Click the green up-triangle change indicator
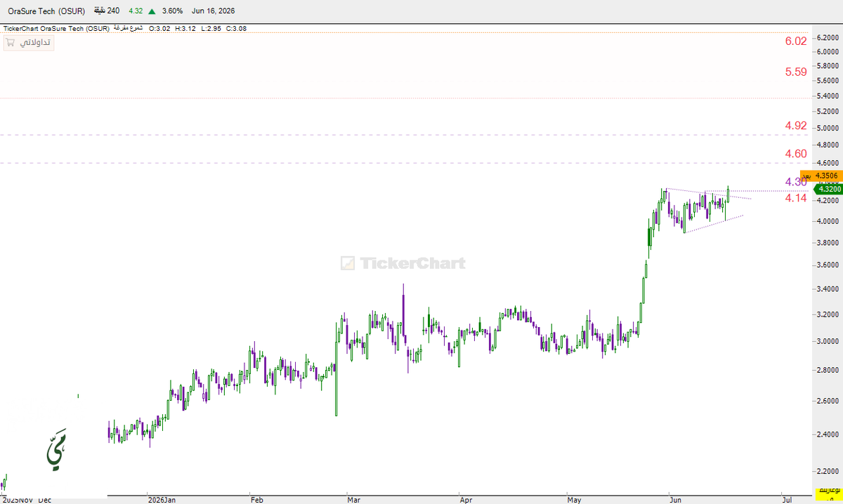This screenshot has height=504, width=843. click(152, 11)
